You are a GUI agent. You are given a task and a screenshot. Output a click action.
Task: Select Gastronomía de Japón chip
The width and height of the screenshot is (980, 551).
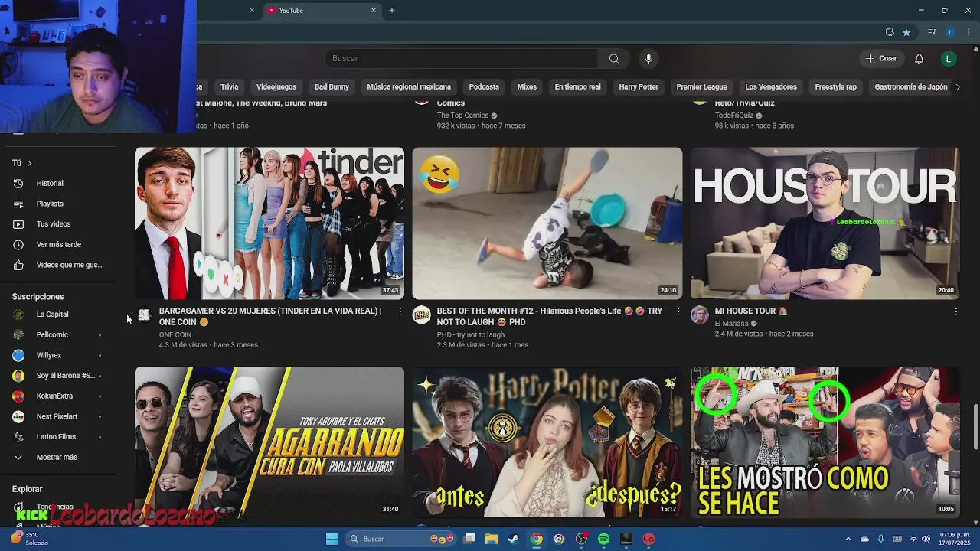coord(910,87)
